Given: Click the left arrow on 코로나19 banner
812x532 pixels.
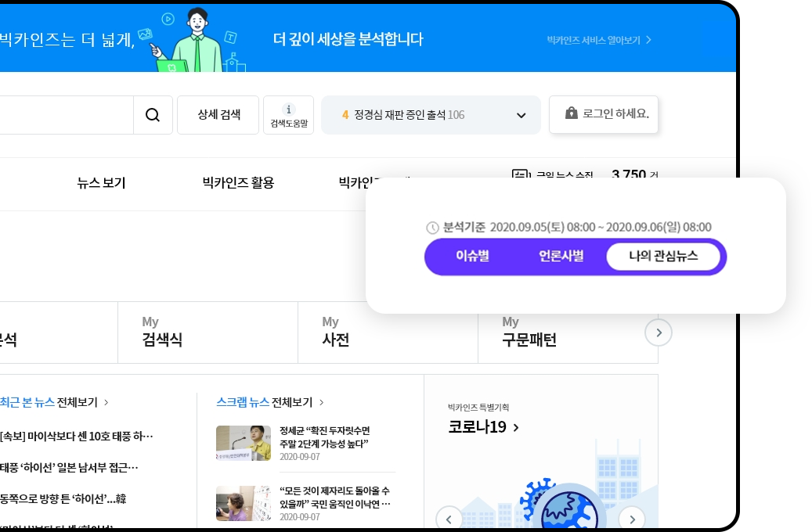Looking at the screenshot, I should pos(449,519).
